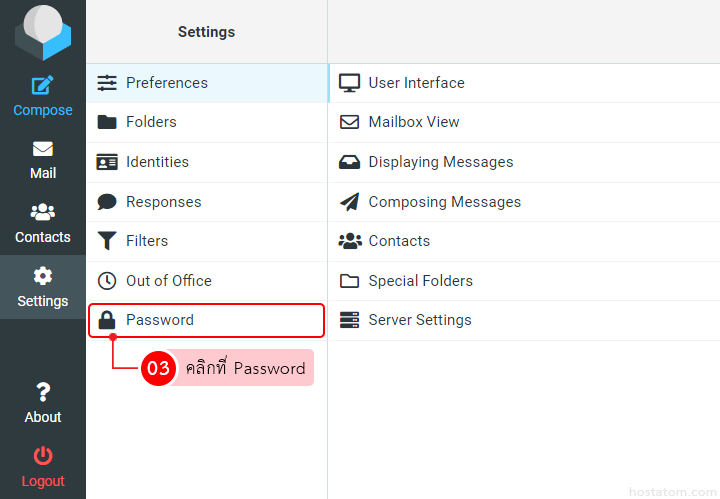Choose Out of Office settings
Image resolution: width=720 pixels, height=499 pixels.
click(168, 281)
